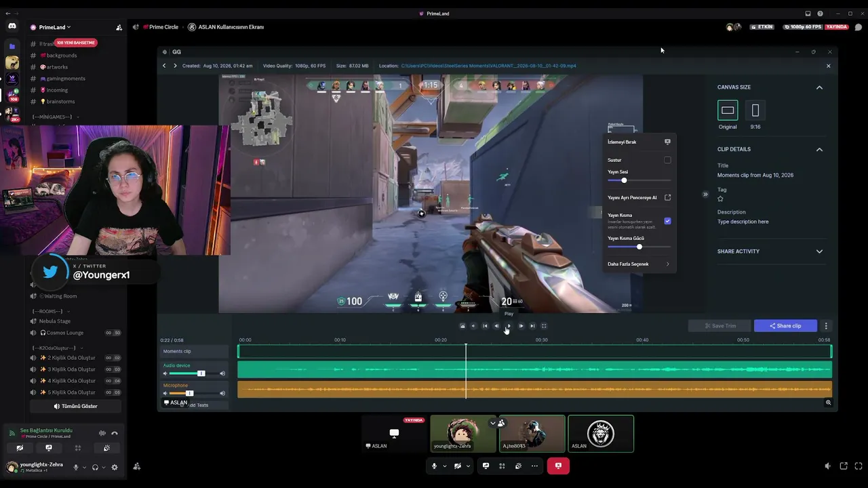868x488 pixels.
Task: Collapse the Canvas Size section
Action: [x=819, y=87]
